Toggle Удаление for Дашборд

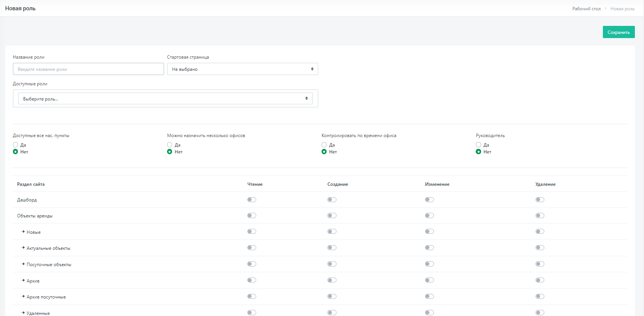(x=540, y=199)
